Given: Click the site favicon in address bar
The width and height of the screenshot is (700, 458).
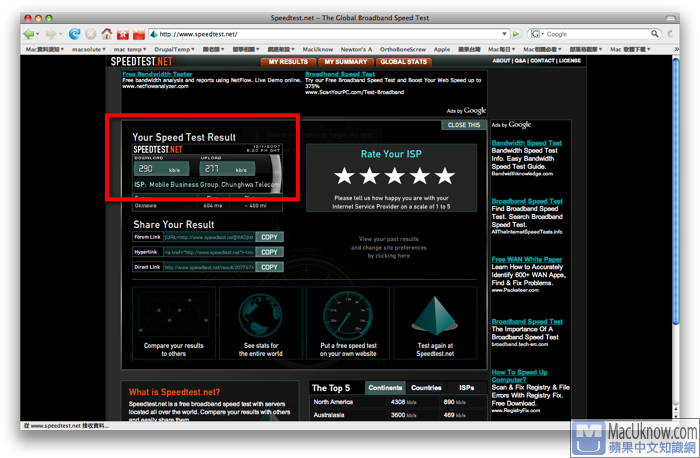Looking at the screenshot, I should click(x=154, y=34).
